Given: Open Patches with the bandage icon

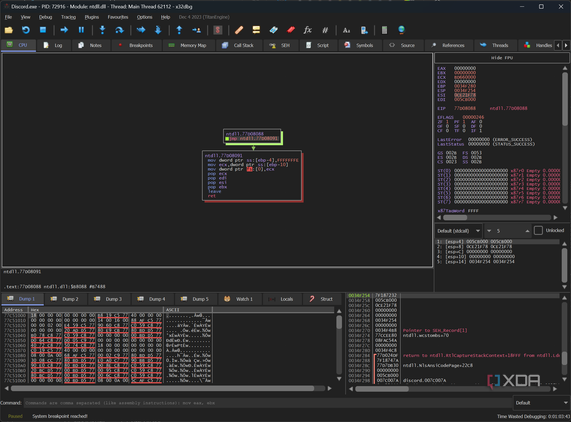Looking at the screenshot, I should point(239,30).
